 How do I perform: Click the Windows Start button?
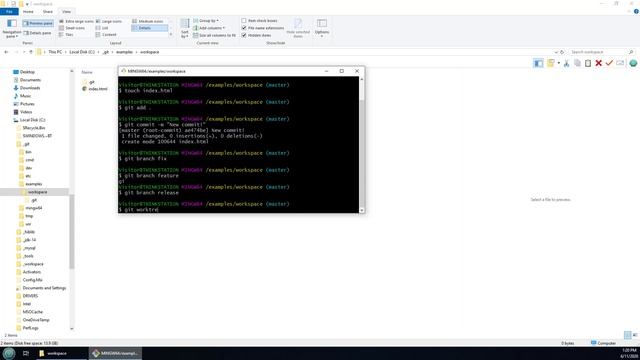(x=9, y=353)
